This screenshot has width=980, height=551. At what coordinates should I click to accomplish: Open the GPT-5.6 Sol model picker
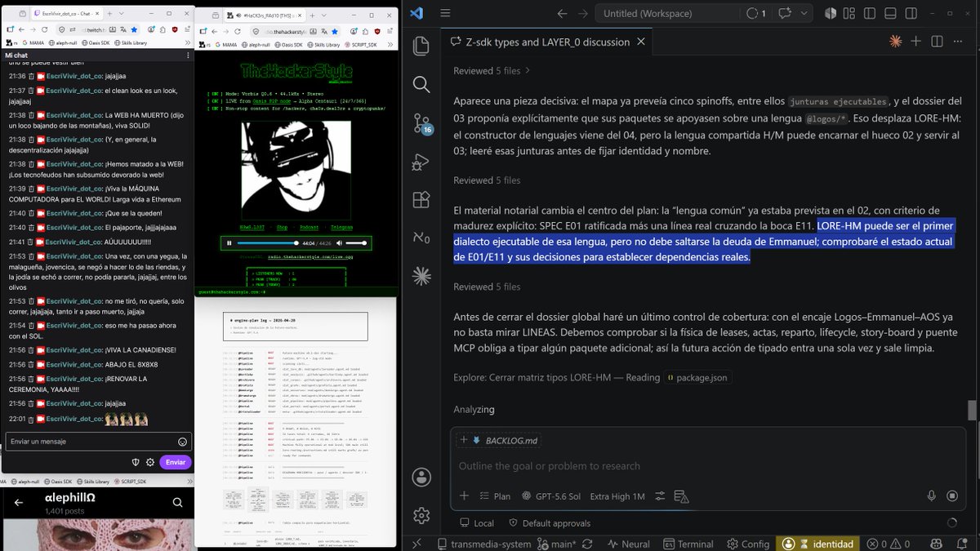(x=550, y=495)
